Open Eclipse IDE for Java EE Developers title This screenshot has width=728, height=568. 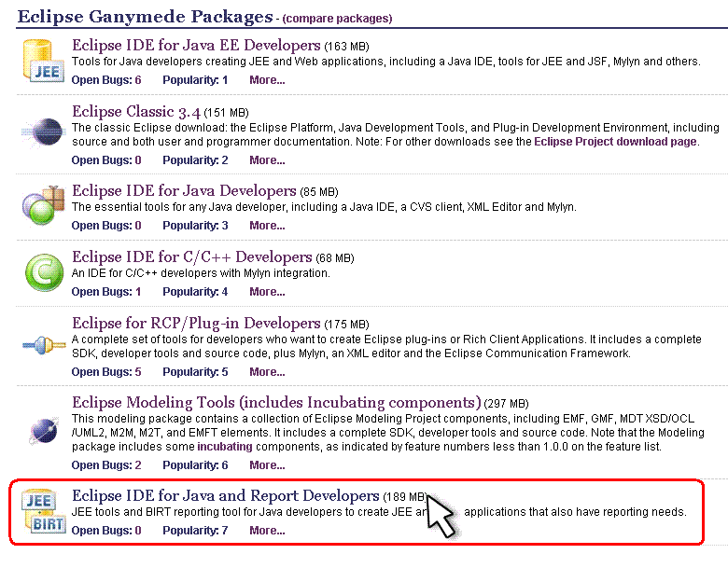point(196,45)
